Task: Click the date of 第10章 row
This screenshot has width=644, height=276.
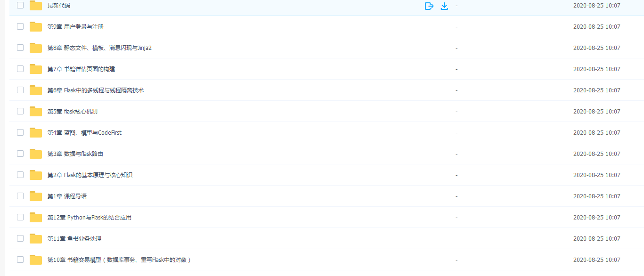Action: [x=596, y=260]
